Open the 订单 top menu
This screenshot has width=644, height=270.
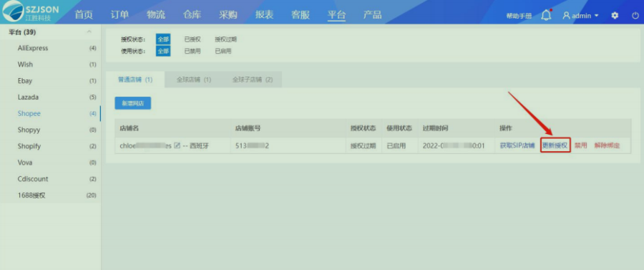pos(120,15)
